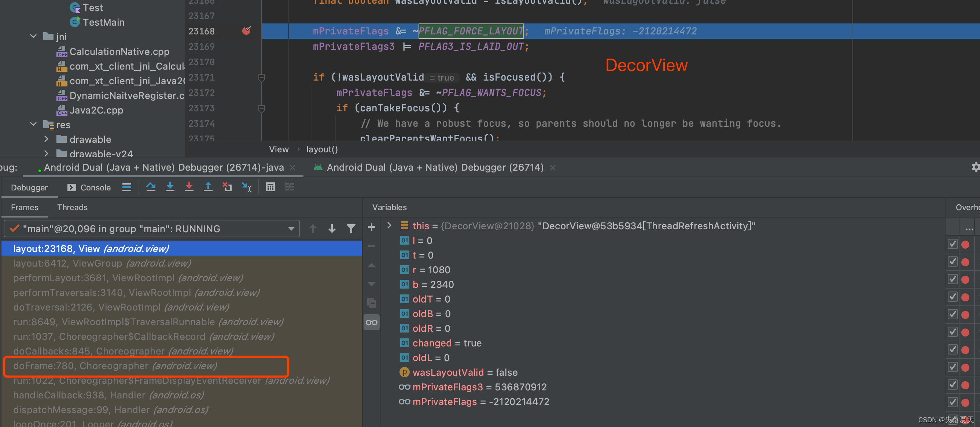This screenshot has width=980, height=427.
Task: Click the Show Execution Point icon
Action: click(127, 187)
